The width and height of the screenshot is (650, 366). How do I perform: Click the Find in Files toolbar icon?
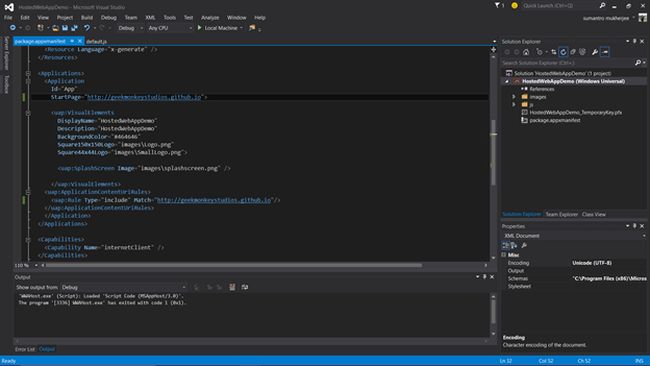(x=252, y=28)
